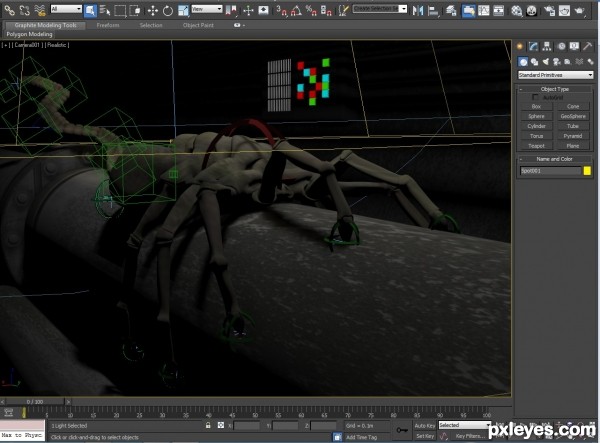This screenshot has height=443, width=600.
Task: Choose the Rectangular Selection Region tool
Action: click(120, 10)
